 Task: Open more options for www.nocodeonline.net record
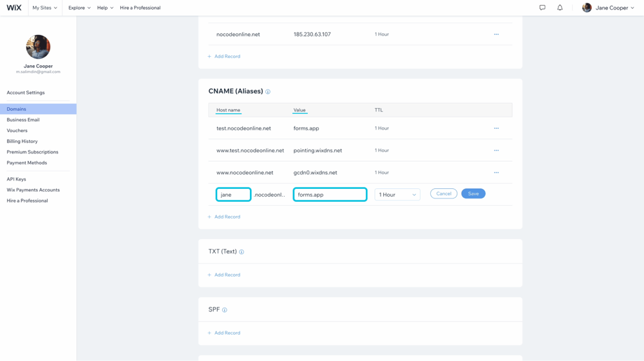496,173
